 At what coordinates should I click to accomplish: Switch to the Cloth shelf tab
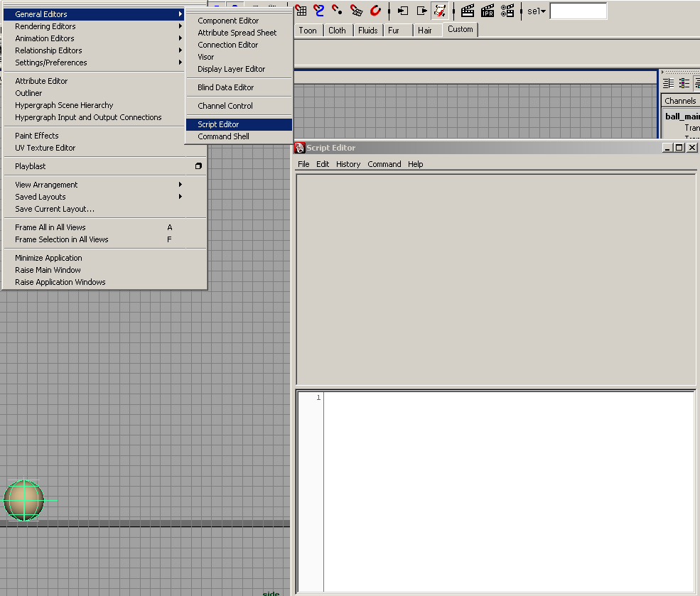(x=337, y=31)
